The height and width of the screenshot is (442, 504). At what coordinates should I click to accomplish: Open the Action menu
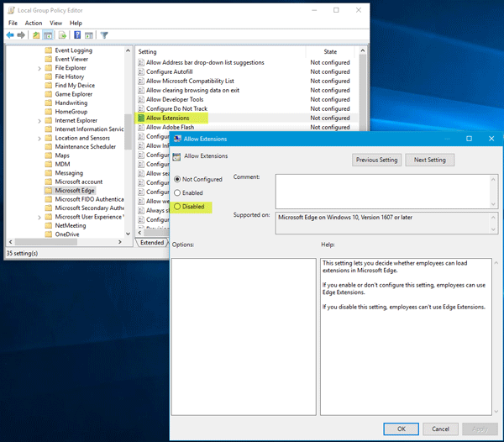(x=34, y=23)
